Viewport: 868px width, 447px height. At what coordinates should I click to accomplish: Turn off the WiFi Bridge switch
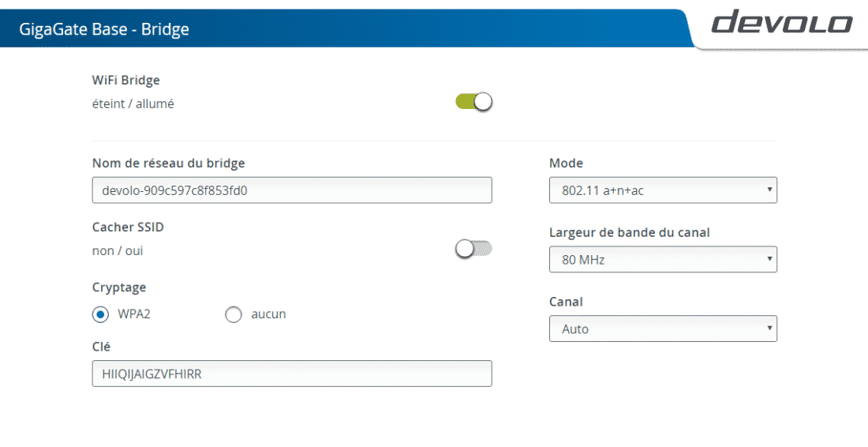pyautogui.click(x=474, y=102)
